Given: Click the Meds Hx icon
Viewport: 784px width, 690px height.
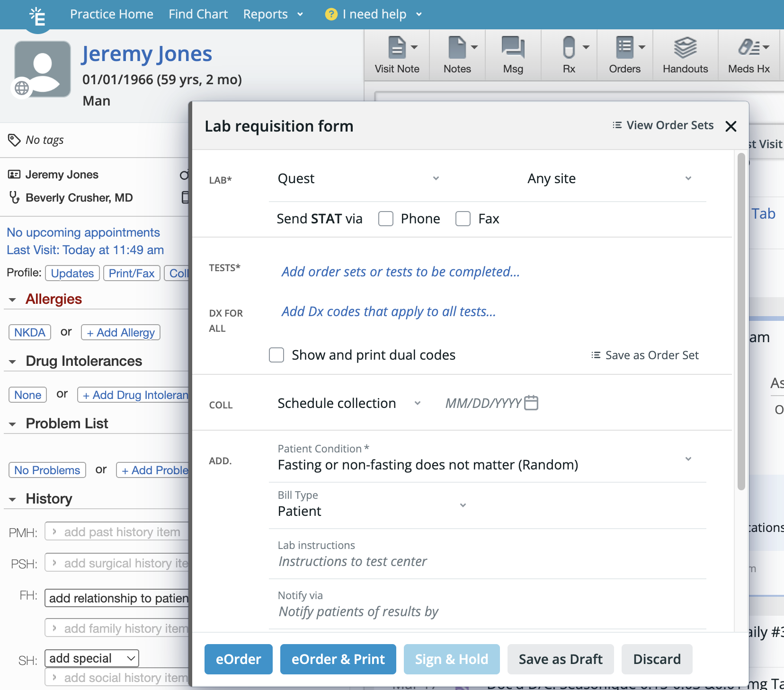Looking at the screenshot, I should point(749,48).
